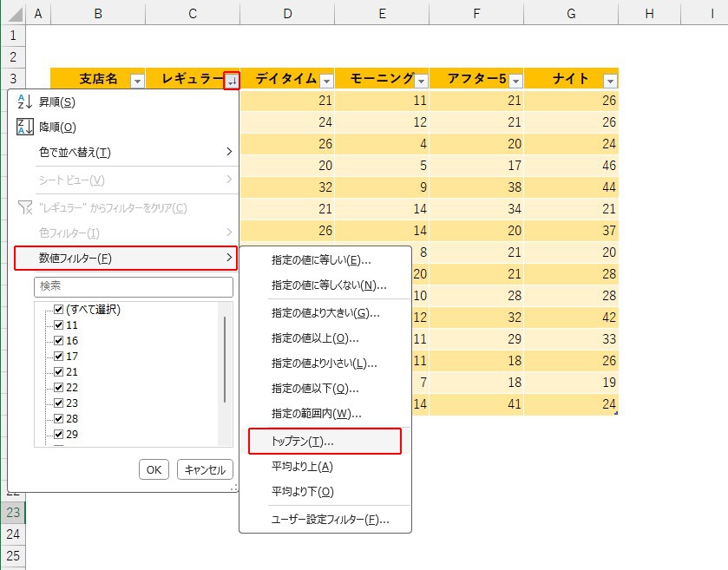
Task: Toggle the (すべて選択) checkbox
Action: (x=59, y=310)
